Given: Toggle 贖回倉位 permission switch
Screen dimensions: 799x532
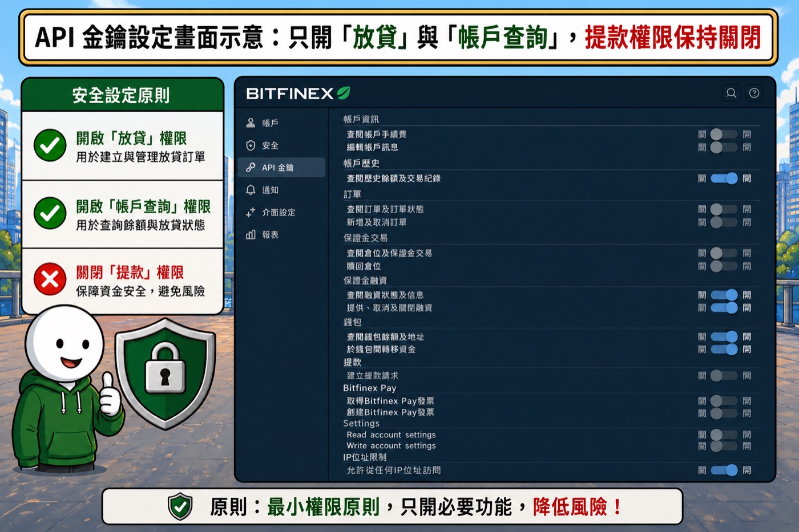Looking at the screenshot, I should (724, 266).
